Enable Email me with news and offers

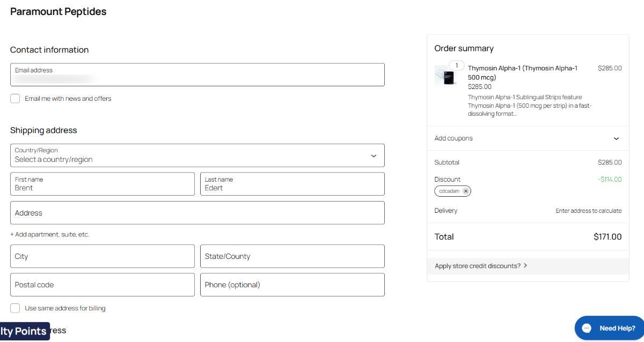pyautogui.click(x=15, y=99)
